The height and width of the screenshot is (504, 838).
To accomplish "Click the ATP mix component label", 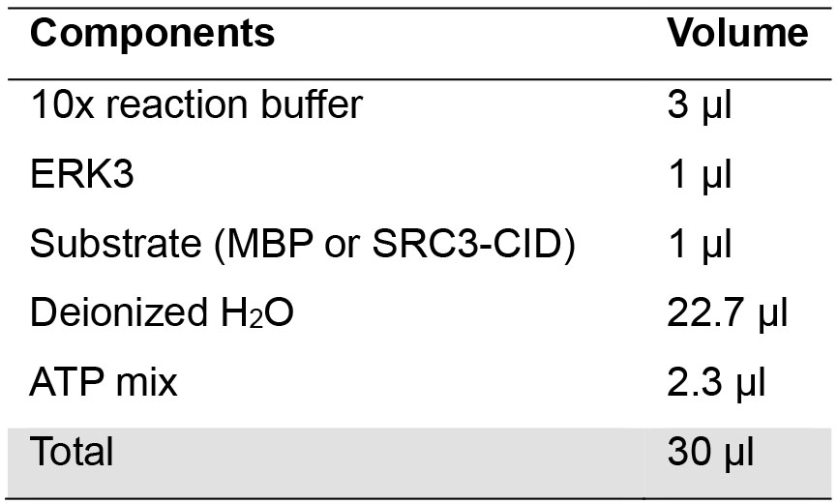I will click(104, 383).
